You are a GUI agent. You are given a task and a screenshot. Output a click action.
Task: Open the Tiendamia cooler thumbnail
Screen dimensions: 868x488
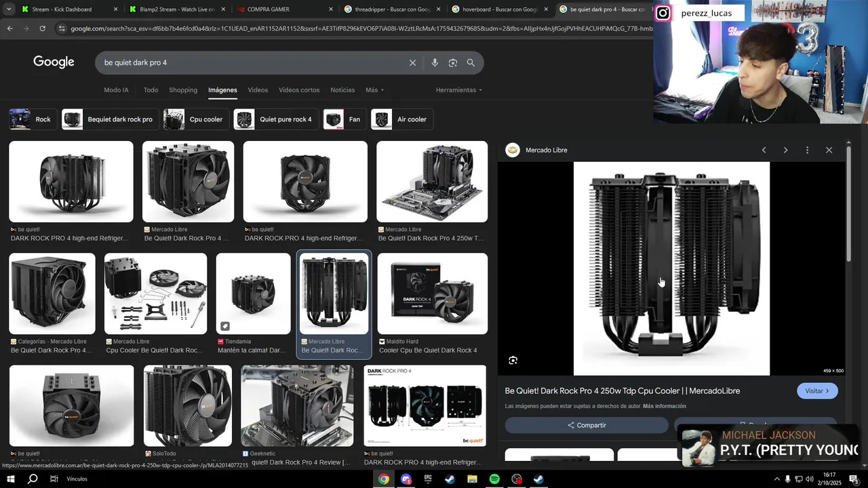coord(253,293)
